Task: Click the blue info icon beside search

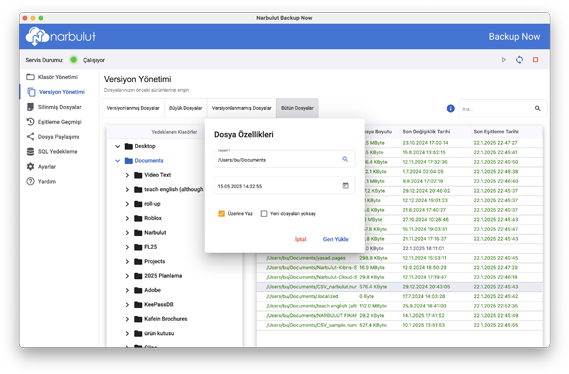Action: click(x=450, y=108)
